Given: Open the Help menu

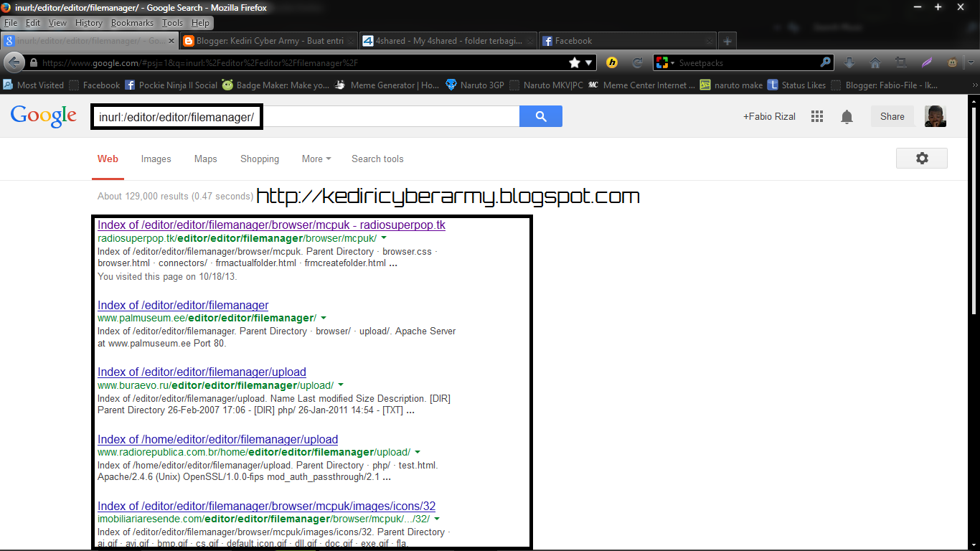Looking at the screenshot, I should coord(201,23).
